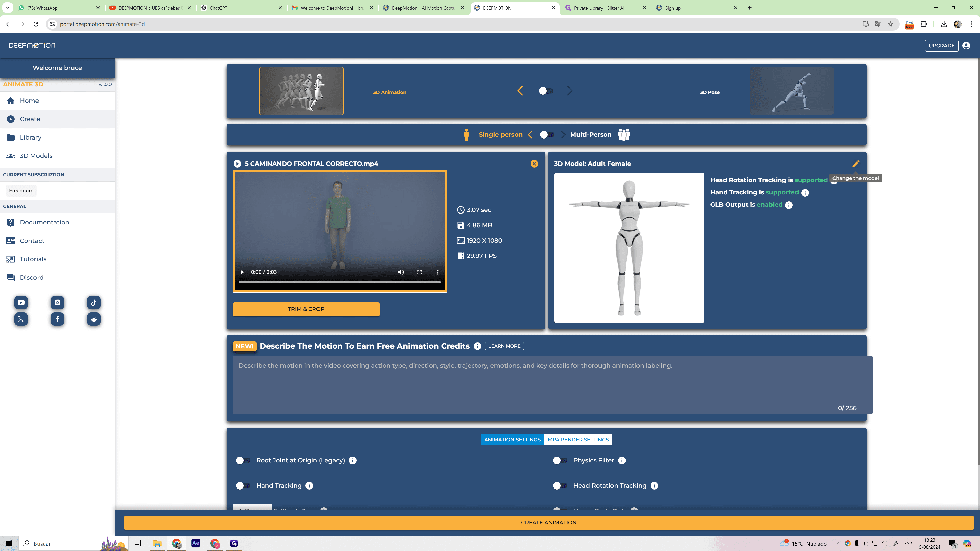Remove the uploaded video with the X icon
The image size is (980, 551).
(534, 164)
